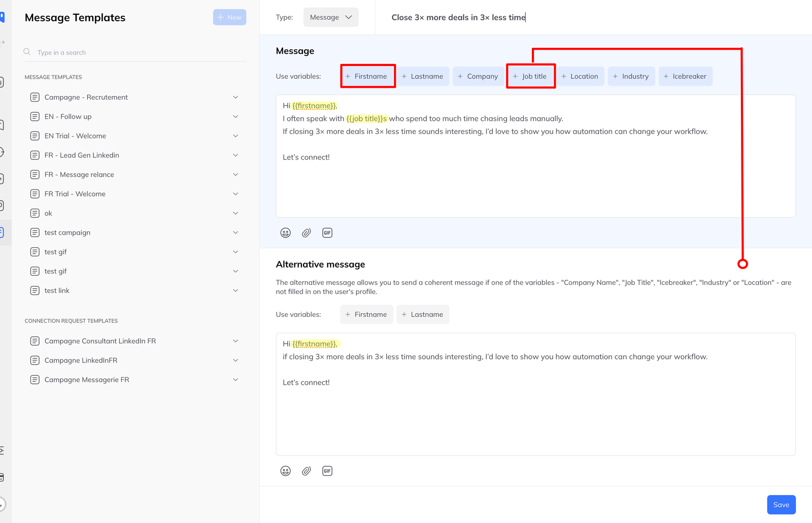Screen dimensions: 812x523
Task: Expand the "FR - Lead Gen Linkedin" chevron
Action: [x=235, y=155]
